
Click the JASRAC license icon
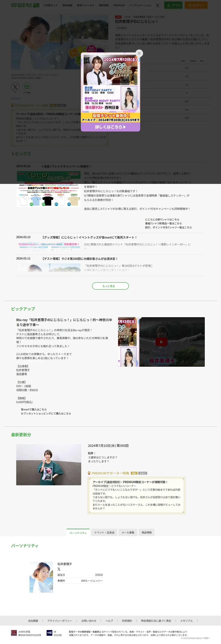(14, 633)
